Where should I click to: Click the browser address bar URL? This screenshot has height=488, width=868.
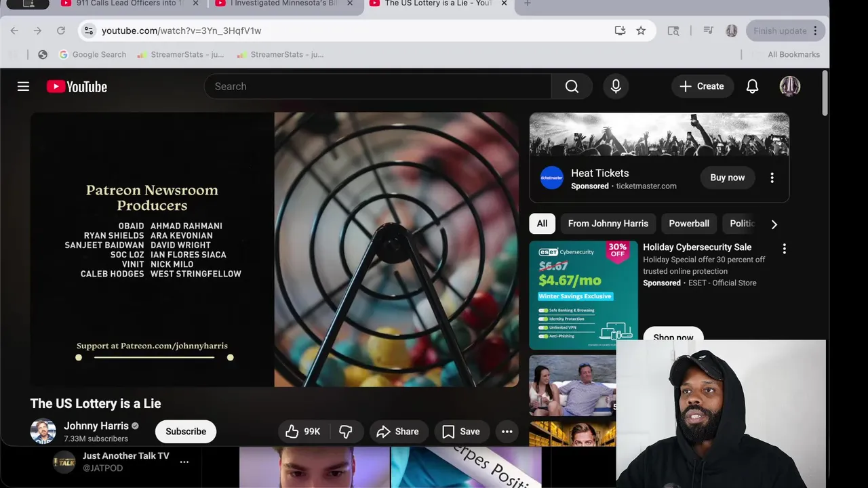[x=181, y=30]
